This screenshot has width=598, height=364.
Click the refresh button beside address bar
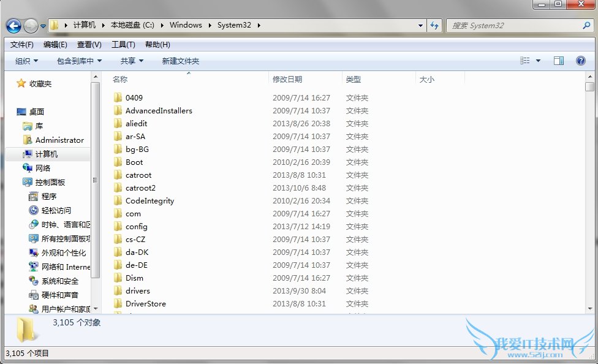tap(434, 26)
